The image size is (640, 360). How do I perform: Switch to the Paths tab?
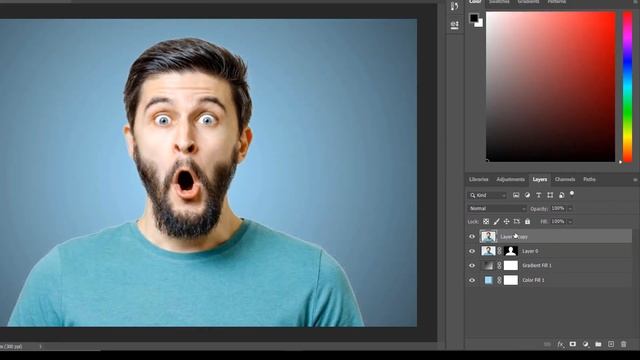[x=589, y=180]
